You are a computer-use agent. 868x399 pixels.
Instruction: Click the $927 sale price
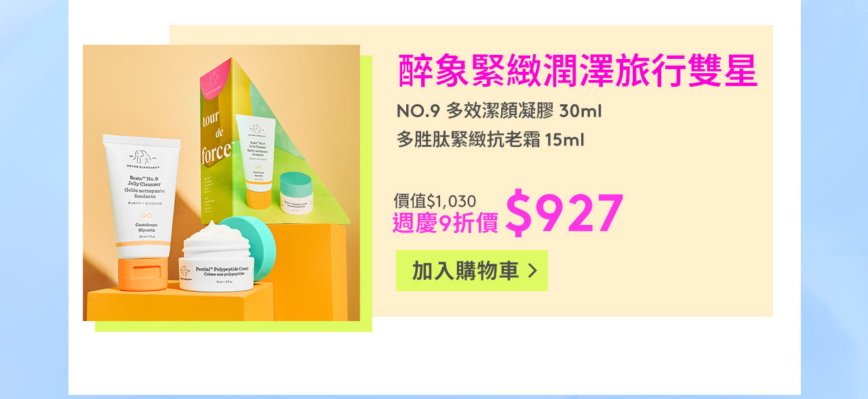(564, 213)
